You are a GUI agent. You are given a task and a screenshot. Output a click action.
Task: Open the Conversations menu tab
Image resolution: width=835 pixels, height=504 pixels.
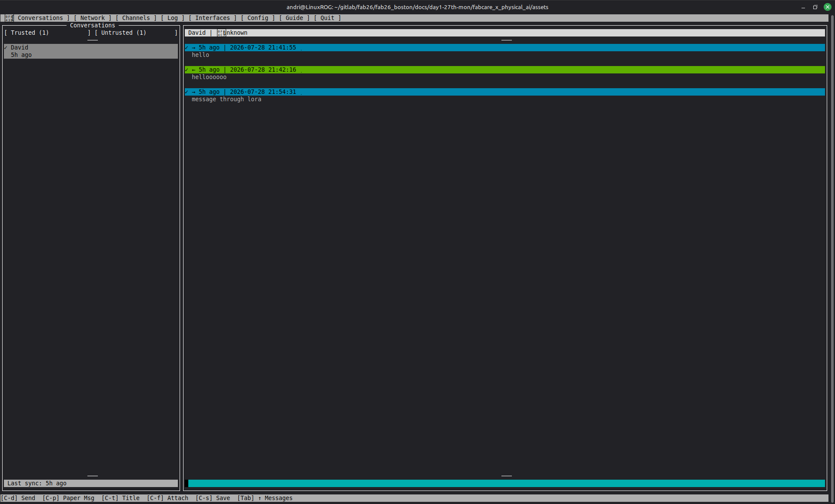[x=40, y=18]
